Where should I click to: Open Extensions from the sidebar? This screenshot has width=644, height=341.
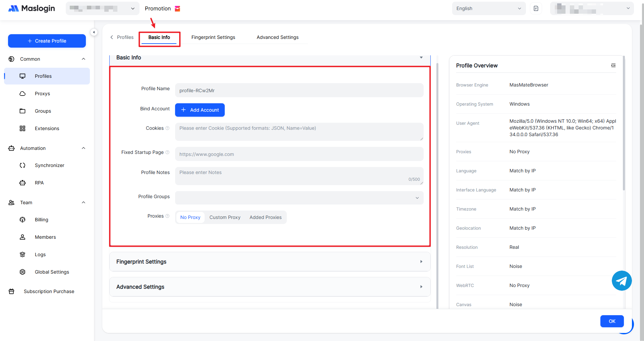(47, 128)
